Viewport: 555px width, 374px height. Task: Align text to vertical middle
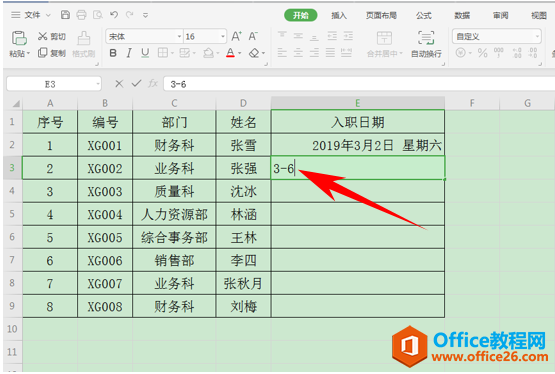298,35
